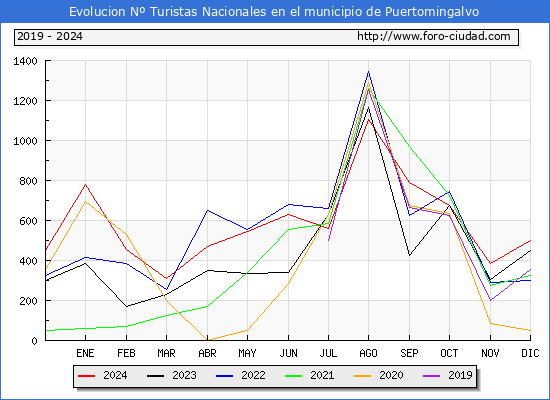Click the MAY month axis label
Image resolution: width=550 pixels, height=400 pixels.
247,353
